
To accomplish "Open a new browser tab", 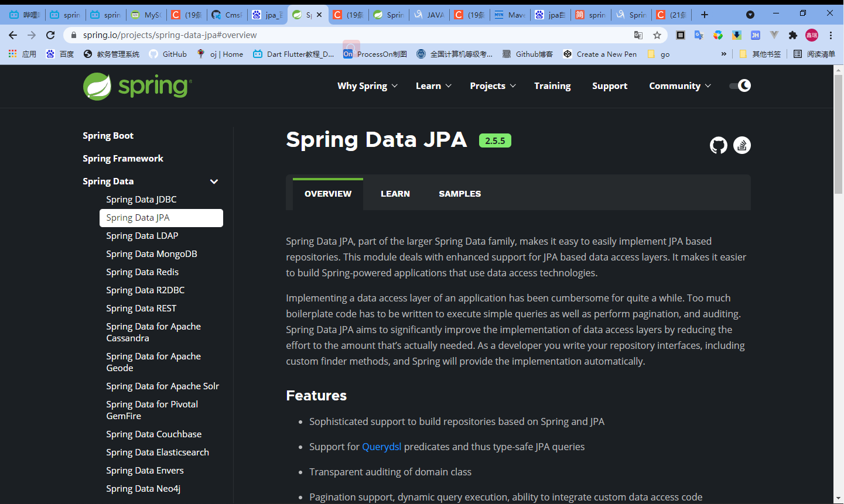I will coord(705,15).
